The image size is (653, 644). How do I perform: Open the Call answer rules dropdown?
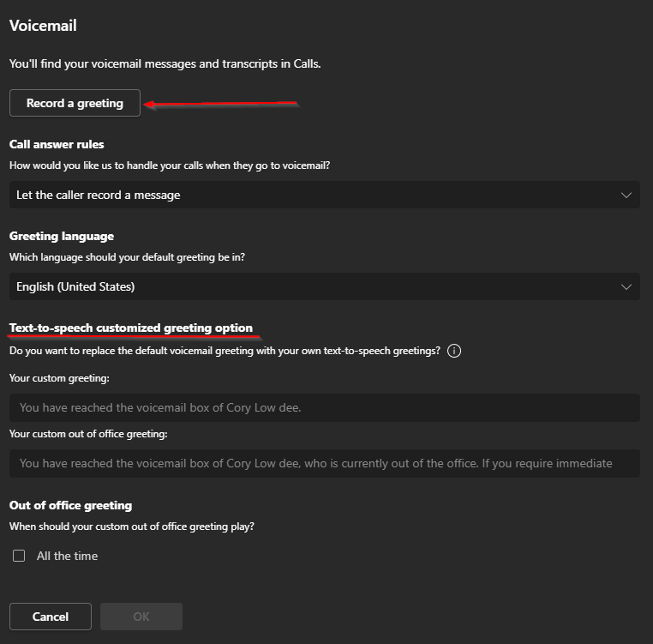tap(325, 195)
